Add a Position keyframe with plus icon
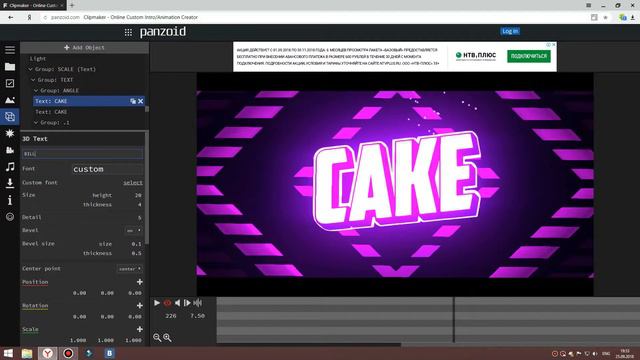The width and height of the screenshot is (640, 360). pos(140,282)
